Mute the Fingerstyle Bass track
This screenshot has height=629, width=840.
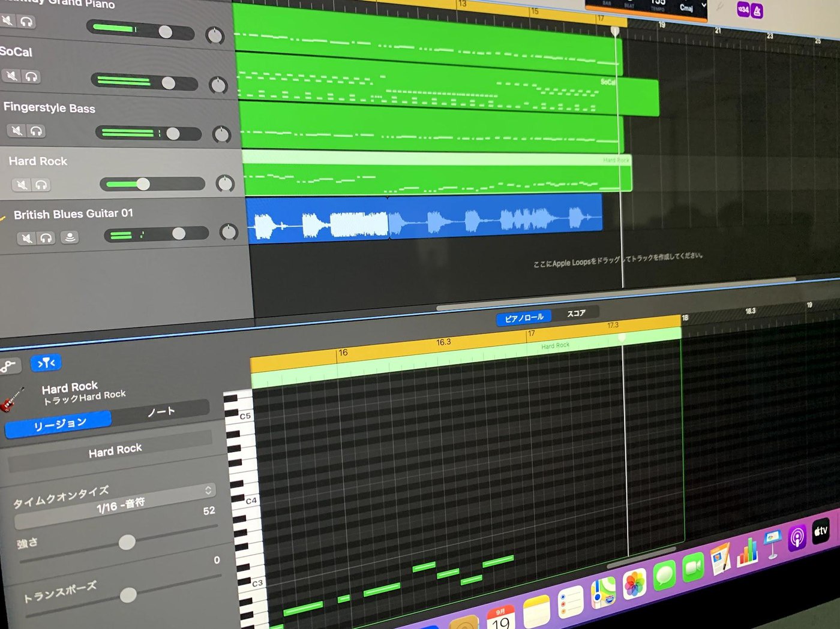(17, 130)
